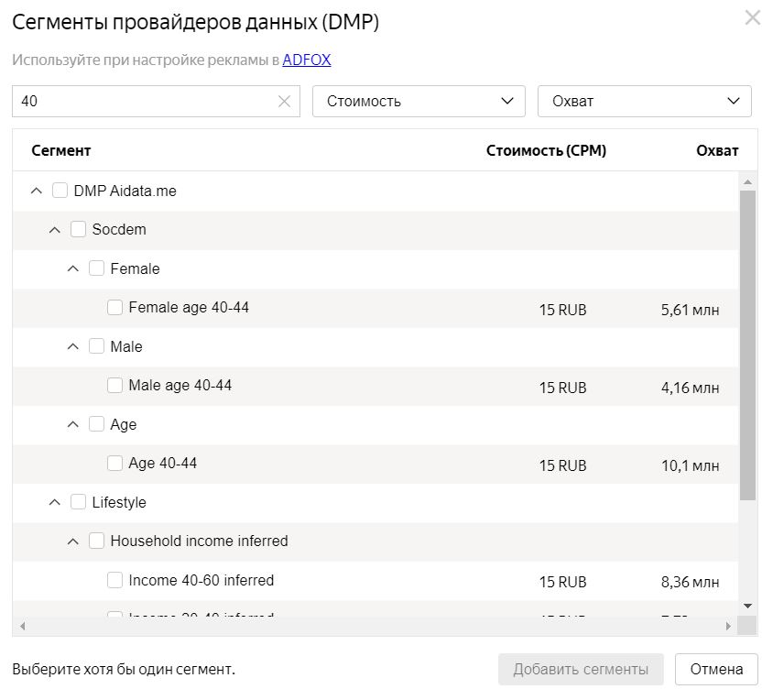The height and width of the screenshot is (700, 773).
Task: Click the DMP Aidata.me label
Action: coord(125,191)
